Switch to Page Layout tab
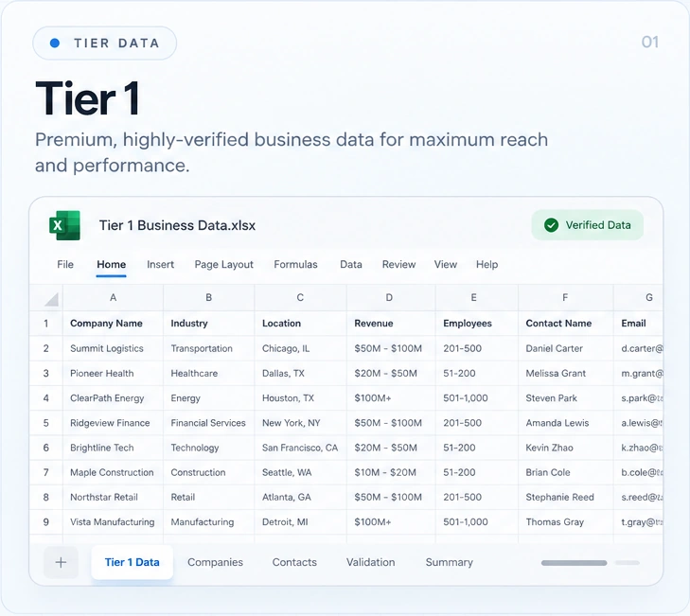The image size is (690, 616). pyautogui.click(x=223, y=264)
